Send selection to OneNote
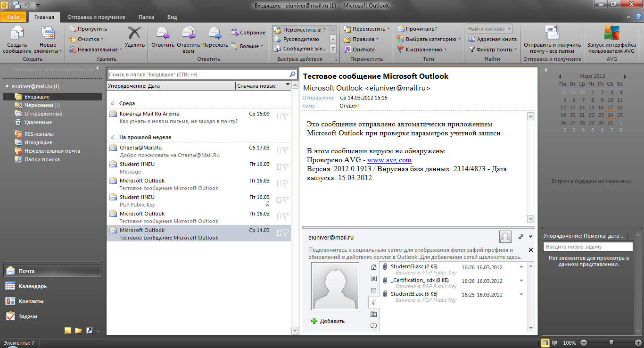644x348 pixels. point(359,50)
